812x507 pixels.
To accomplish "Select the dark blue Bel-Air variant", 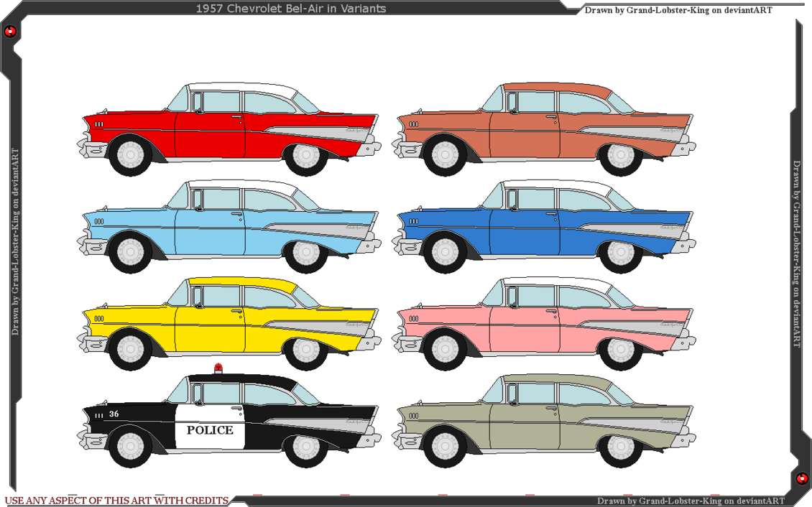I will pyautogui.click(x=532, y=226).
